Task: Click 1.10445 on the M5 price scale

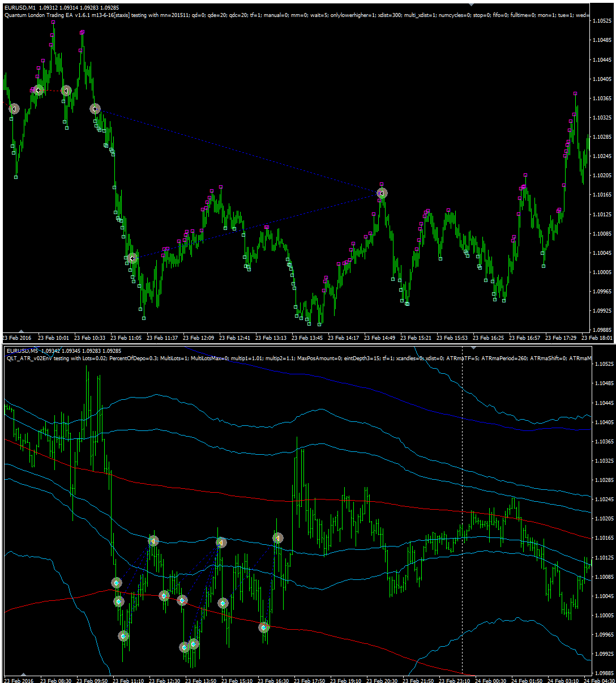Action: [604, 403]
